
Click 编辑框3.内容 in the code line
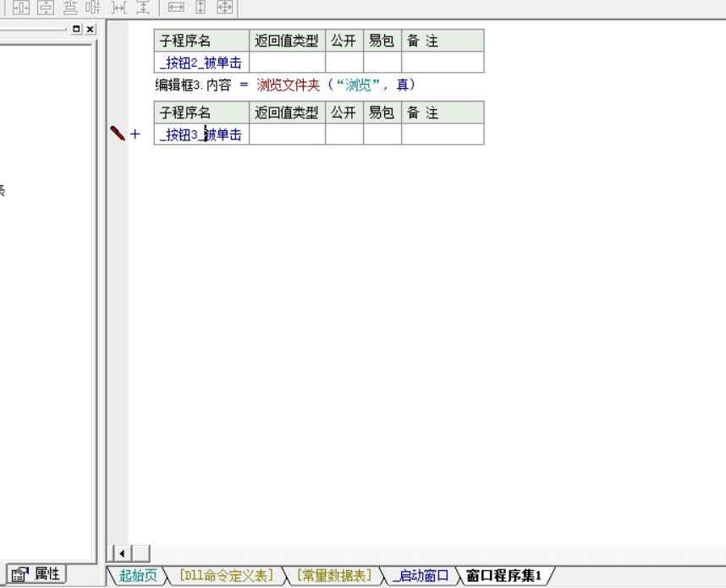click(x=193, y=85)
